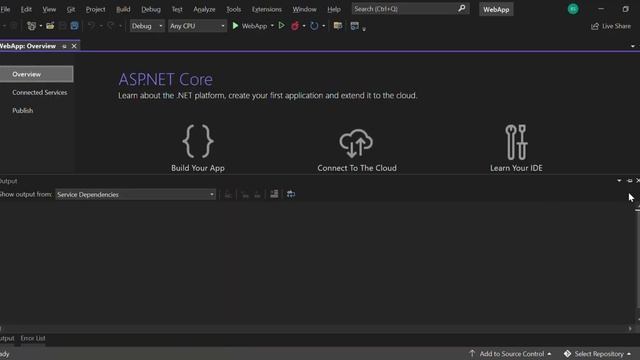Click the Learn Your IDE label

(516, 168)
